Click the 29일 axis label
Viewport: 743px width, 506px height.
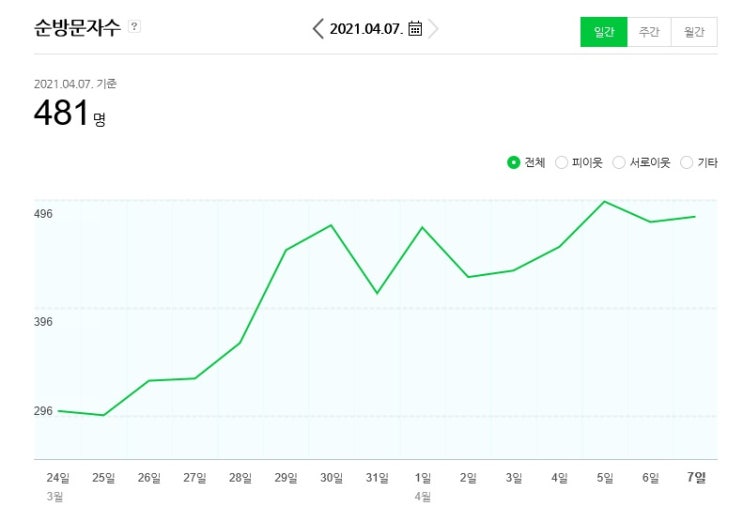coord(286,478)
